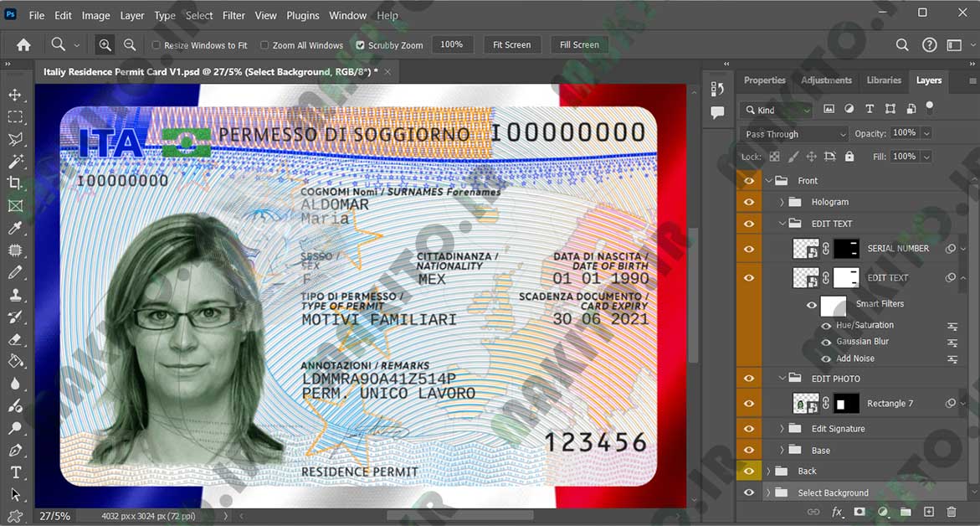The height and width of the screenshot is (526, 980).
Task: Open the Filter menu
Action: (233, 16)
